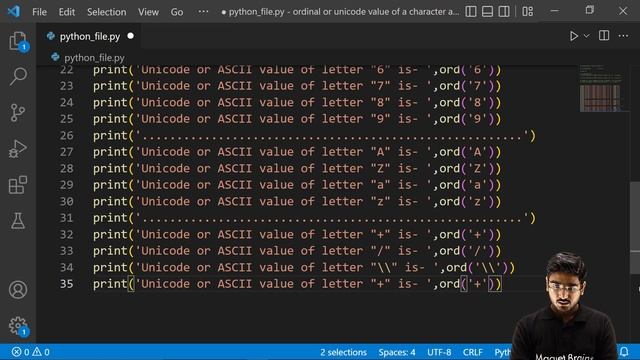Show errors and warnings in status bar
The width and height of the screenshot is (640, 360).
(x=31, y=352)
